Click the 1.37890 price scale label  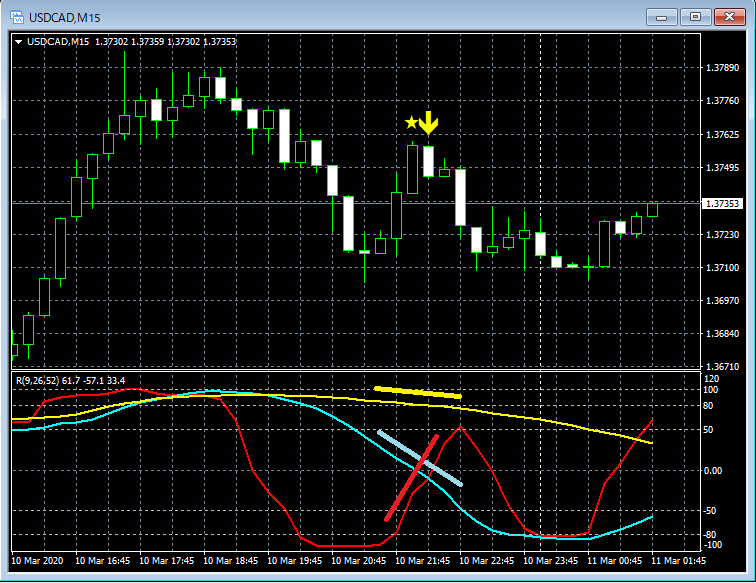coord(722,68)
